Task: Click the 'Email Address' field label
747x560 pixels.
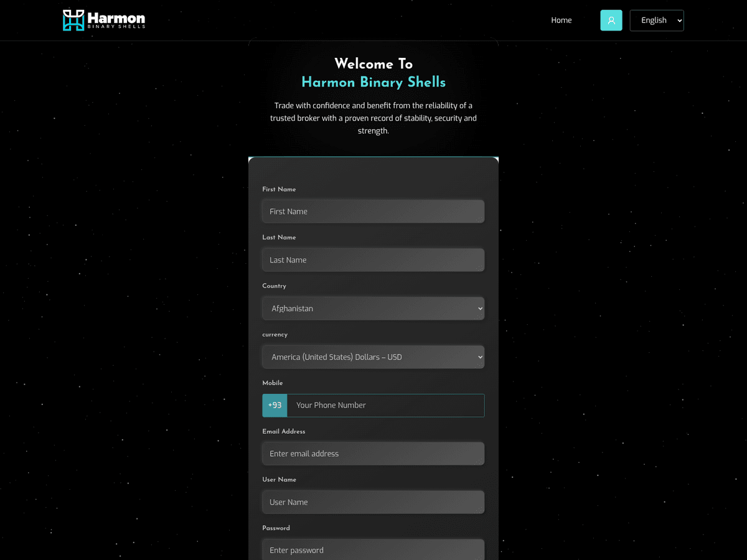Action: point(284,431)
